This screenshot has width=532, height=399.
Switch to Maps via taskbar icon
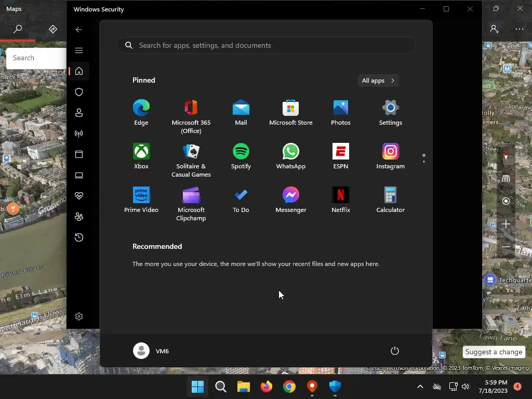click(312, 387)
